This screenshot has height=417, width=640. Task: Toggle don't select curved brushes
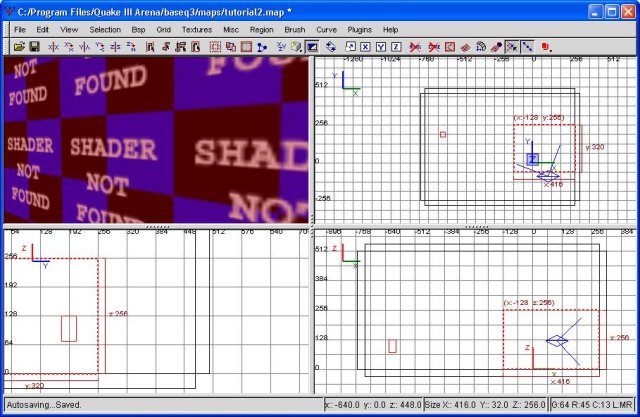(x=434, y=47)
